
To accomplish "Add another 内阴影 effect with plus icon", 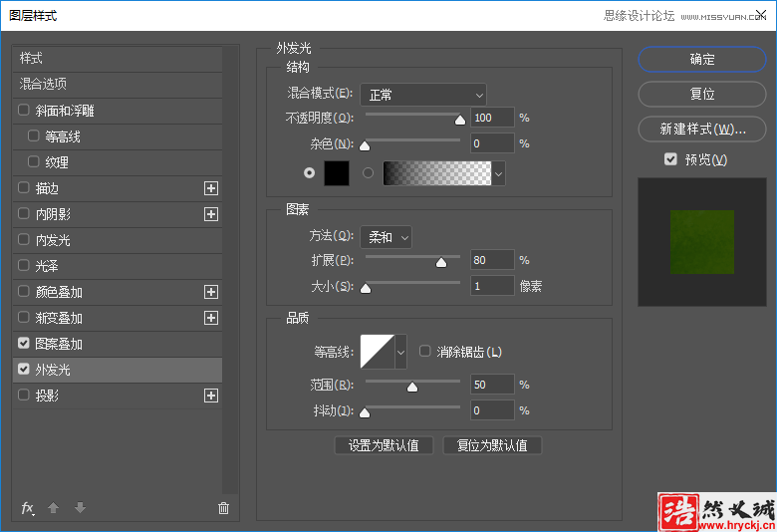I will click(211, 214).
